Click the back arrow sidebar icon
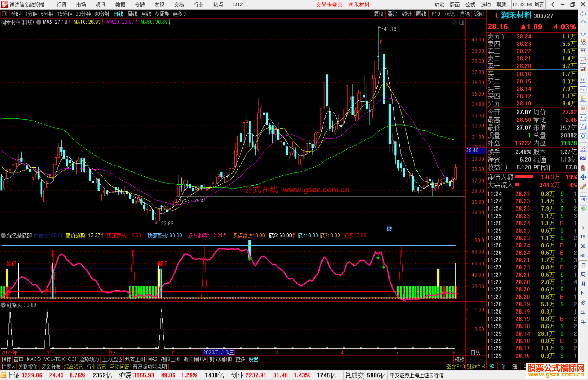 (x=583, y=14)
